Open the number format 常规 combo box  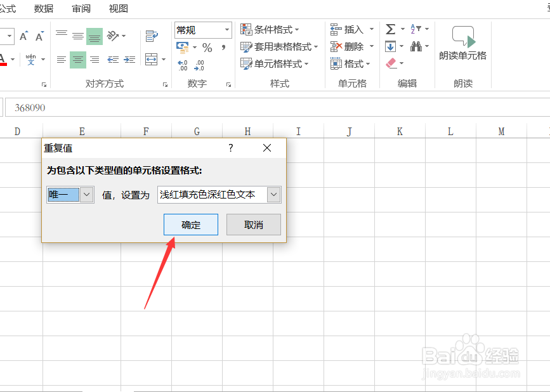(x=203, y=30)
